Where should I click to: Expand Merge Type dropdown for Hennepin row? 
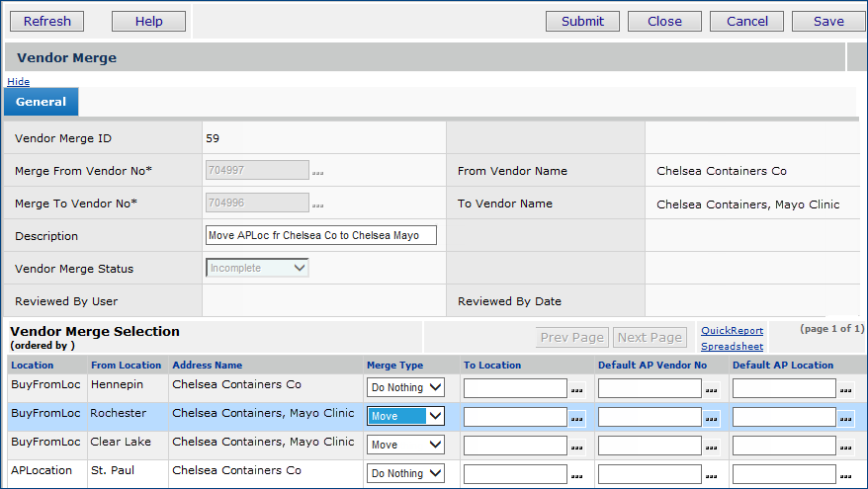coord(405,388)
